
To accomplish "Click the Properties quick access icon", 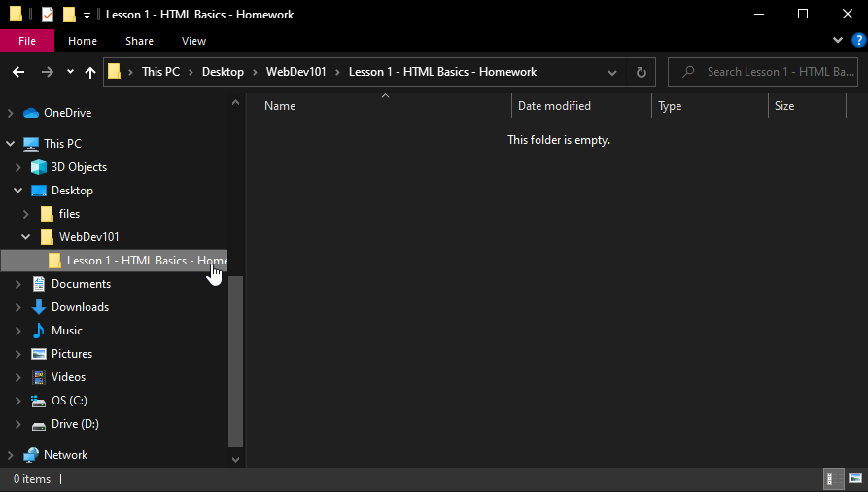I will [48, 15].
